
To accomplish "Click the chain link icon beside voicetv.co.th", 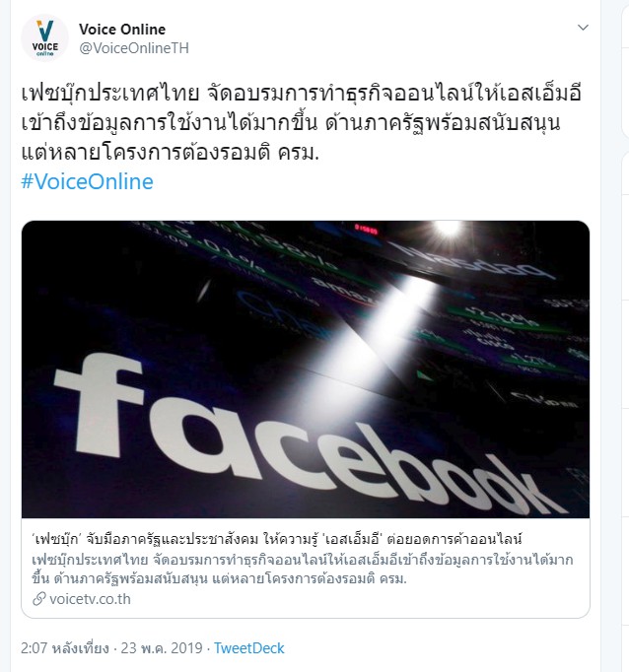I will 39,599.
